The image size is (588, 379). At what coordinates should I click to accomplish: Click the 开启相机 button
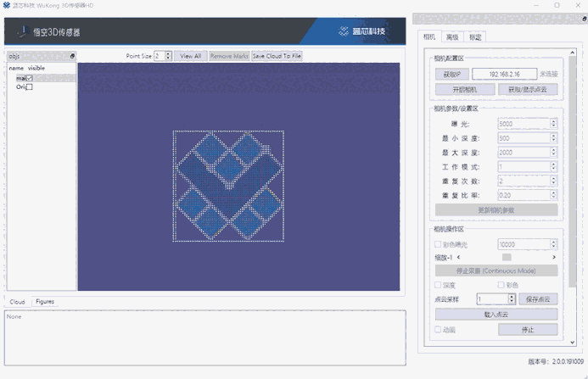click(465, 89)
